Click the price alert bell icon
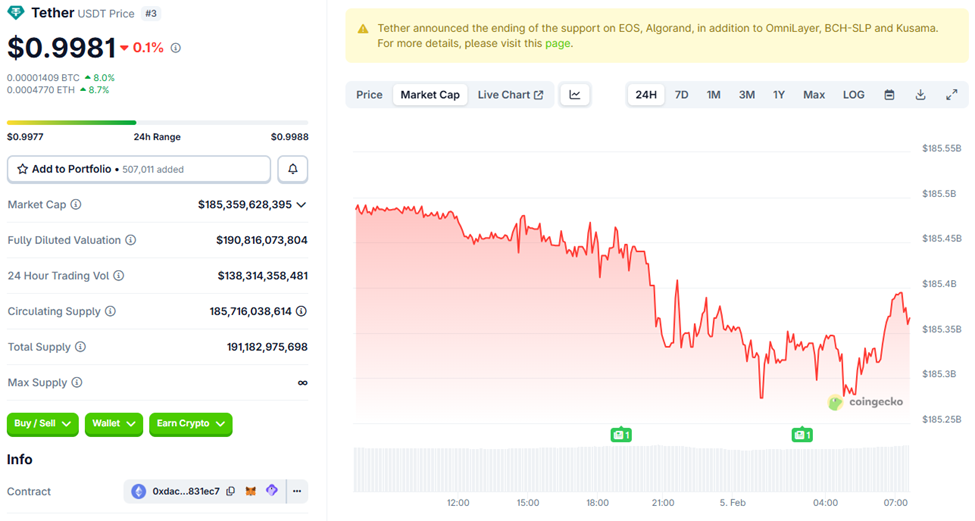Image resolution: width=975 pixels, height=521 pixels. (293, 169)
